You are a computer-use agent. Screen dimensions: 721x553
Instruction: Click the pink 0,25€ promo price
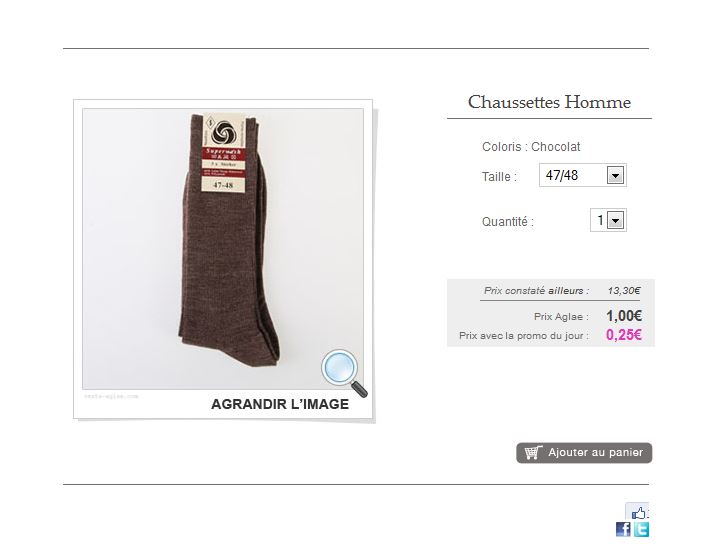pyautogui.click(x=624, y=335)
